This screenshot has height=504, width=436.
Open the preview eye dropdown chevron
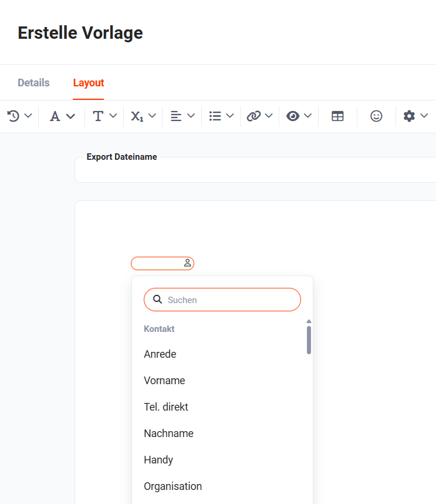pyautogui.click(x=307, y=116)
